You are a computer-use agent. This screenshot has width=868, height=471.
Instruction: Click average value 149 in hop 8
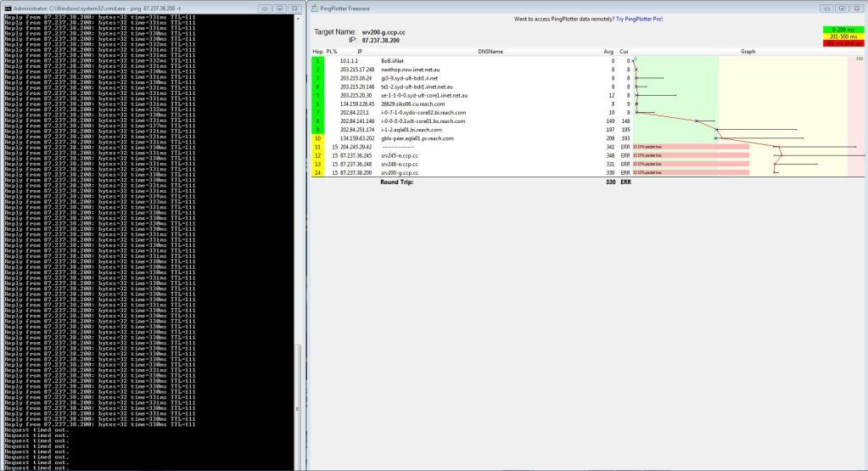point(610,121)
